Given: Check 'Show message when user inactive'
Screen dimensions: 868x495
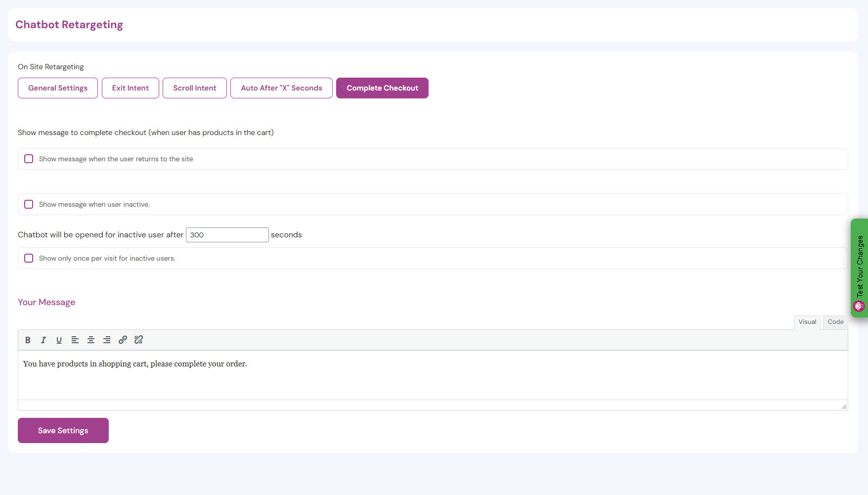Looking at the screenshot, I should click(29, 204).
